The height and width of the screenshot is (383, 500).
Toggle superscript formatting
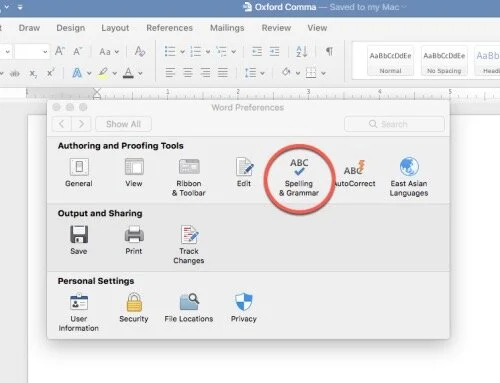point(51,73)
